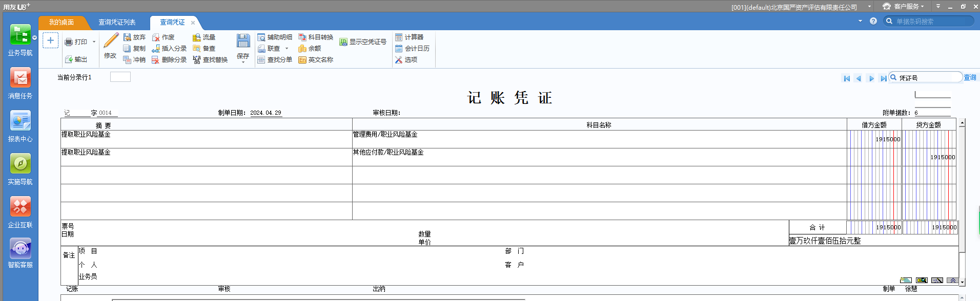Screen dimensions: 980x301
Task: Expand the company account dropdown in title bar
Action: click(x=870, y=7)
